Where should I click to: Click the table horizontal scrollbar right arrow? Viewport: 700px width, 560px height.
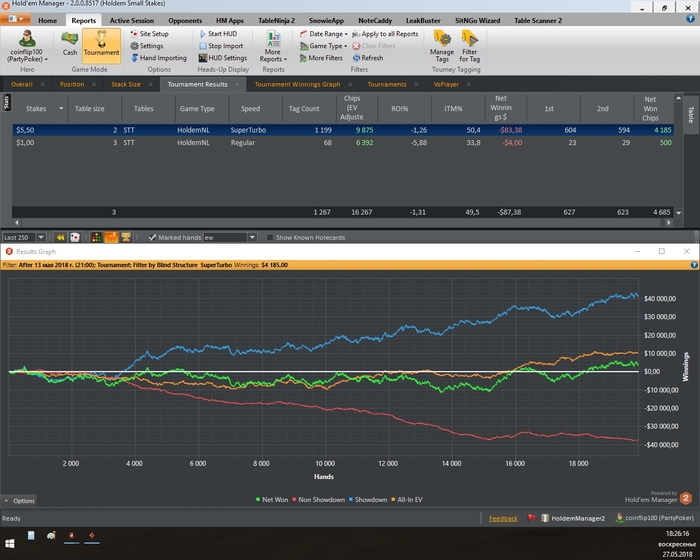pyautogui.click(x=669, y=222)
